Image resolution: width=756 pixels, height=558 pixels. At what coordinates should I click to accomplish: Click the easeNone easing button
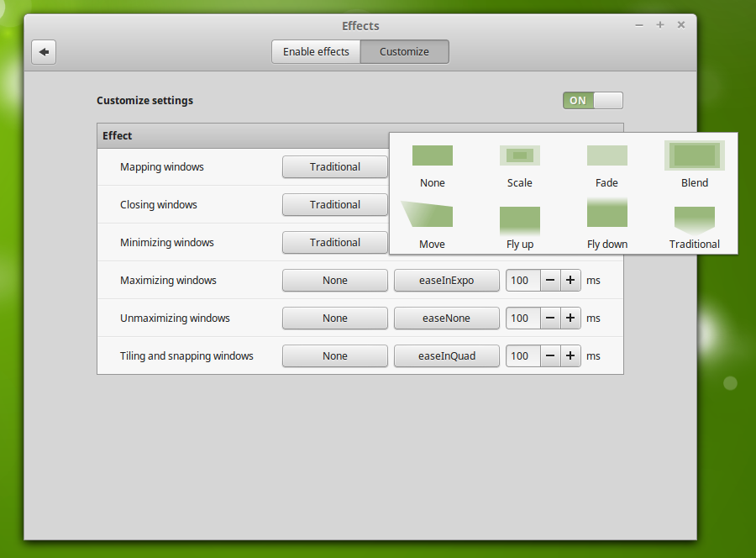446,318
